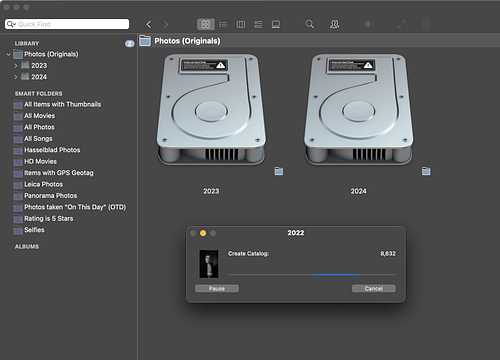Expand the 2023 folder in sidebar

[16, 66]
